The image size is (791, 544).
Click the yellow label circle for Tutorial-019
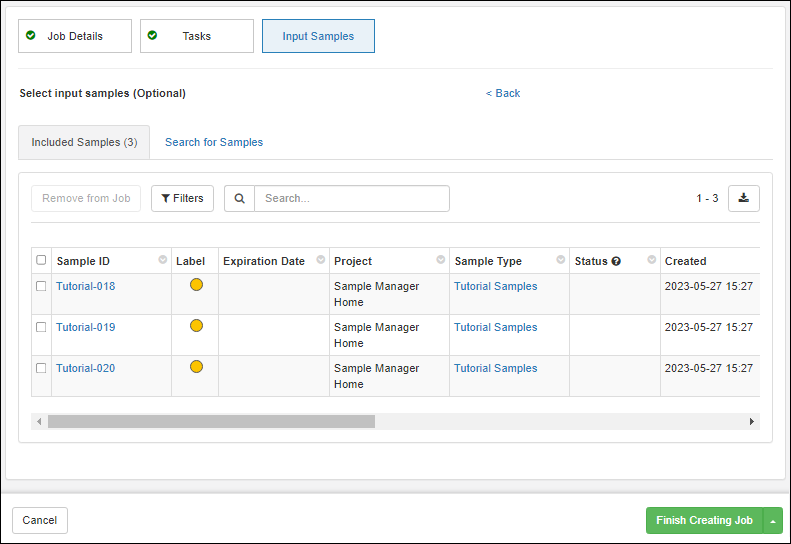pyautogui.click(x=196, y=326)
